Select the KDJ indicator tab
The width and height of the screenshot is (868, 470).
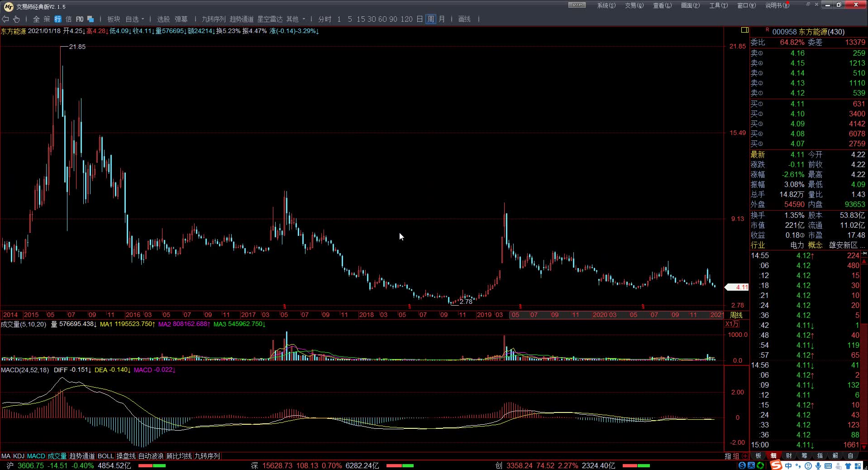19,456
